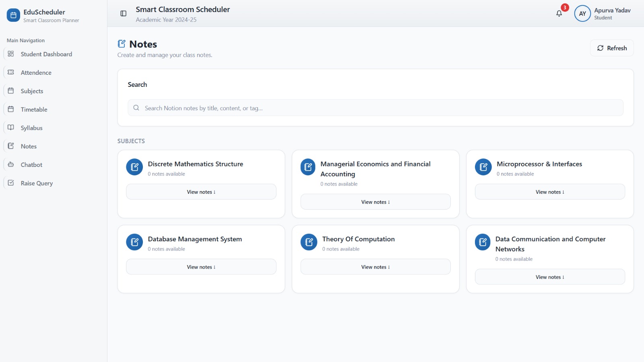Click Microprocessor & Interfaces notebook icon

[x=483, y=167]
